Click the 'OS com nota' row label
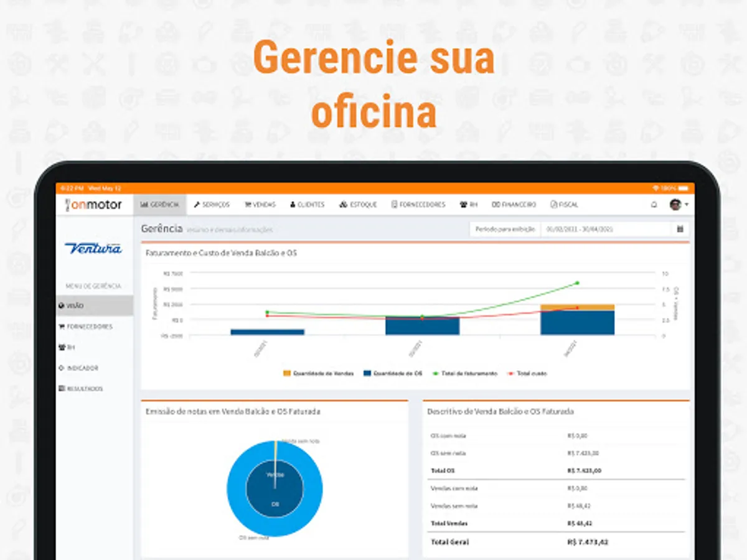The width and height of the screenshot is (747, 560). [448, 436]
